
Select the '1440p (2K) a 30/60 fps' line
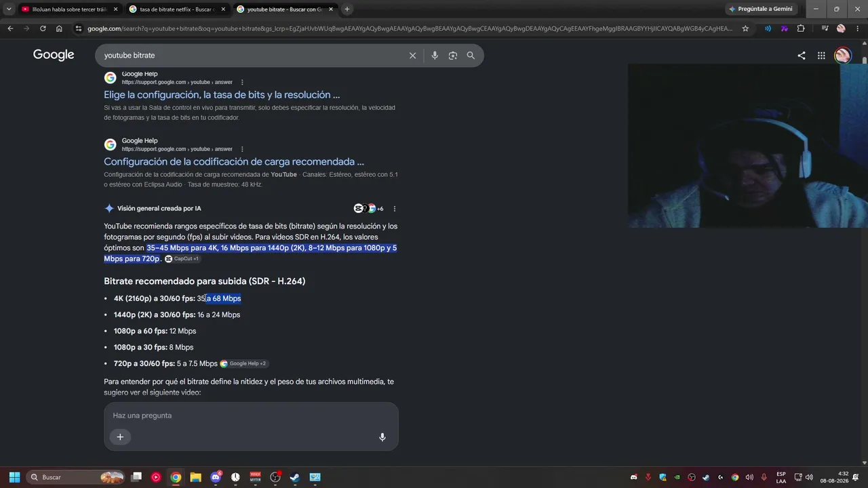coord(177,315)
